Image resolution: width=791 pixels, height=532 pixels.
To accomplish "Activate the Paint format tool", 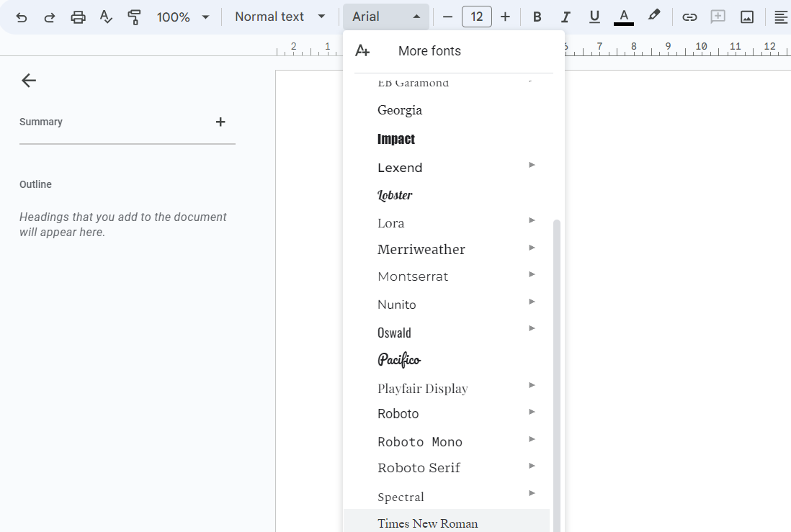I will (134, 17).
